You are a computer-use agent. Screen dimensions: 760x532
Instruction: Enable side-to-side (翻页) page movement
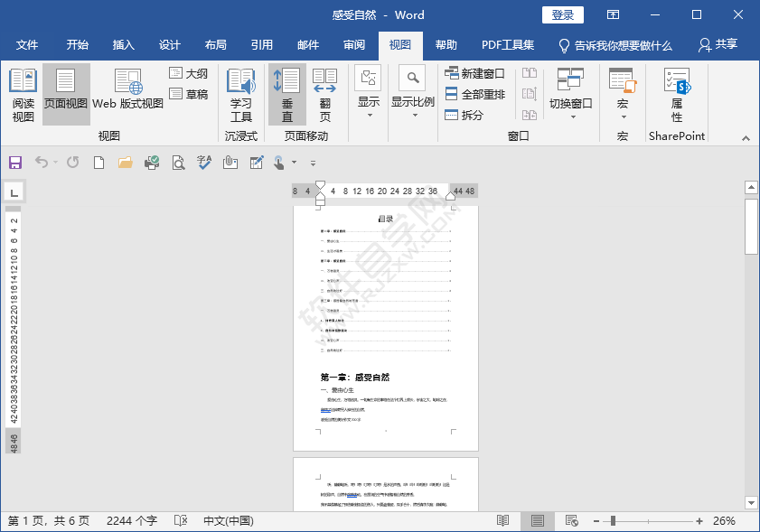(x=324, y=95)
